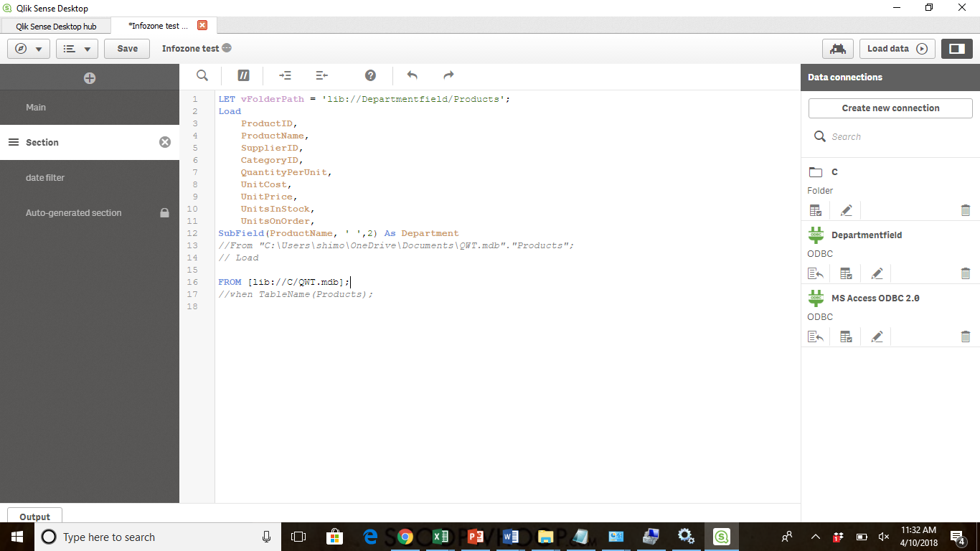The image size is (980, 551).
Task: Undo last script edit
Action: point(412,75)
